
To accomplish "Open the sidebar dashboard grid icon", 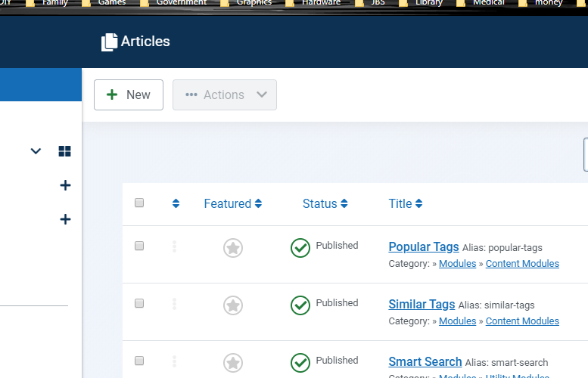I will click(64, 151).
